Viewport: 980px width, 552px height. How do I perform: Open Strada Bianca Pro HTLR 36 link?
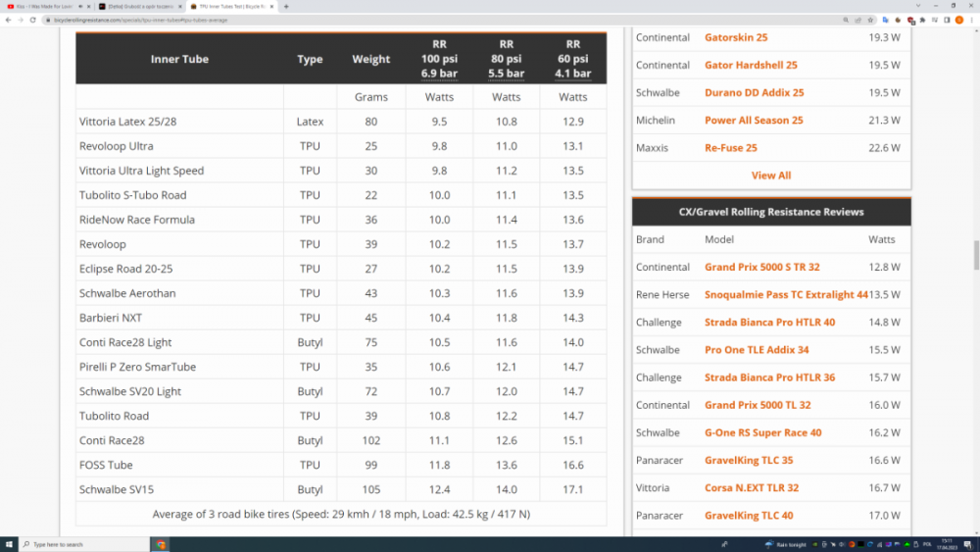[x=769, y=376]
